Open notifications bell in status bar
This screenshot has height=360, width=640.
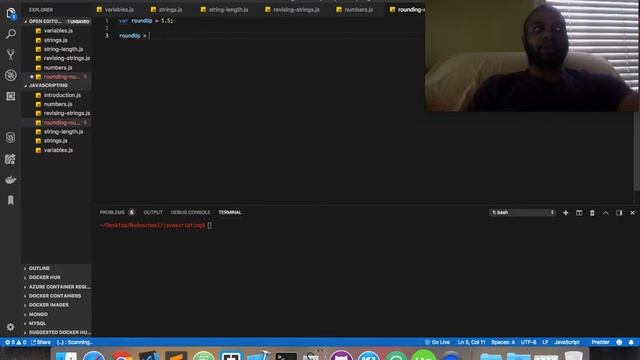(631, 342)
